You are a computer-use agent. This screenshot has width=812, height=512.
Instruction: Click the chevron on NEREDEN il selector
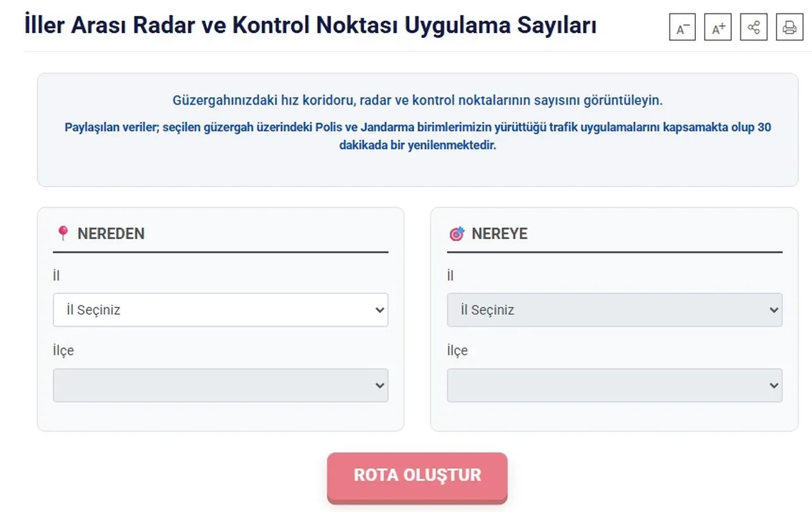[x=379, y=310]
